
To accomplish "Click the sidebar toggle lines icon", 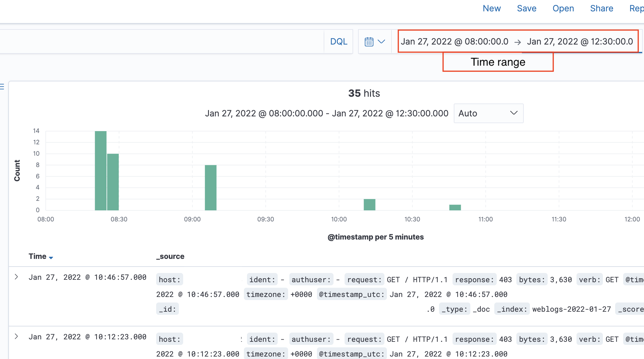I will click(x=2, y=87).
